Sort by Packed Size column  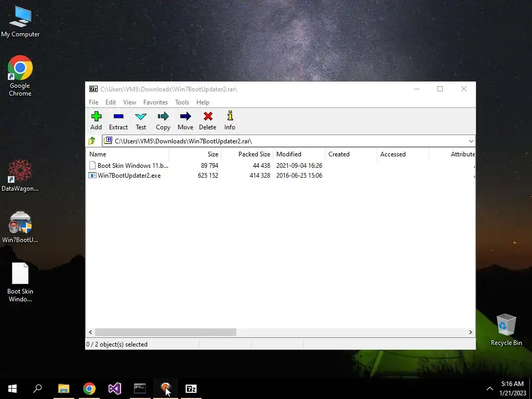[247, 154]
